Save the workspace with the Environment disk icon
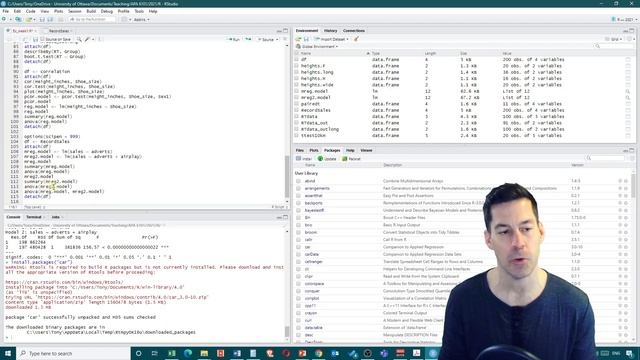Viewport: 640px width, 360px height. click(306, 39)
